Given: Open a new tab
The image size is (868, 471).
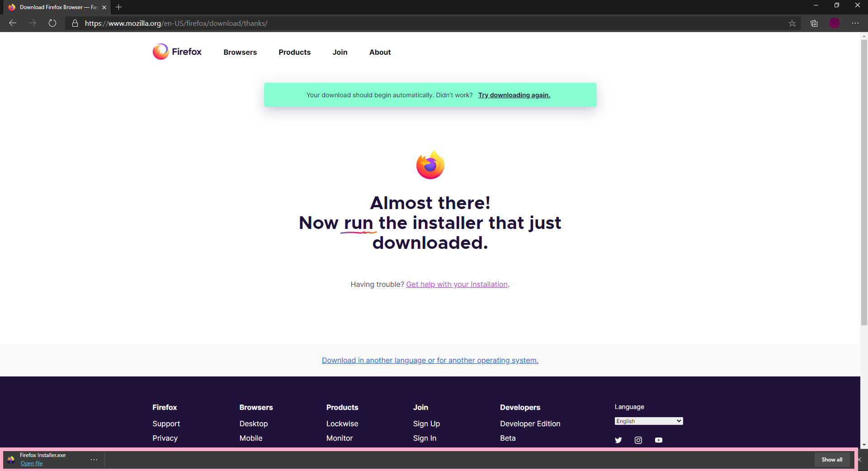Looking at the screenshot, I should point(119,7).
